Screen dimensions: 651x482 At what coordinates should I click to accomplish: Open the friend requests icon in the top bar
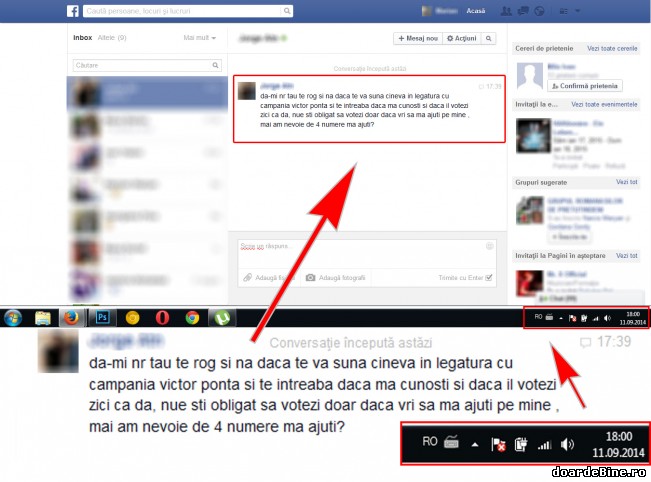506,11
